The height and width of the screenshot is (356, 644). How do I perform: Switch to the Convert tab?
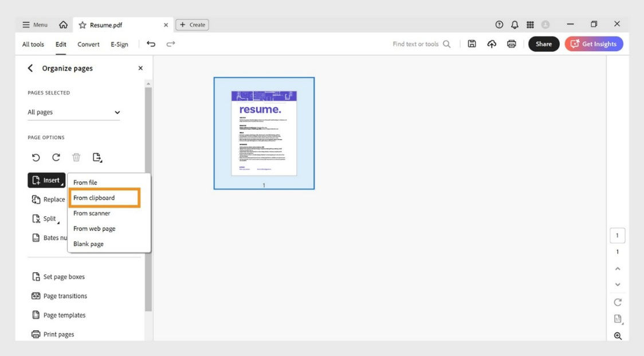(x=88, y=44)
